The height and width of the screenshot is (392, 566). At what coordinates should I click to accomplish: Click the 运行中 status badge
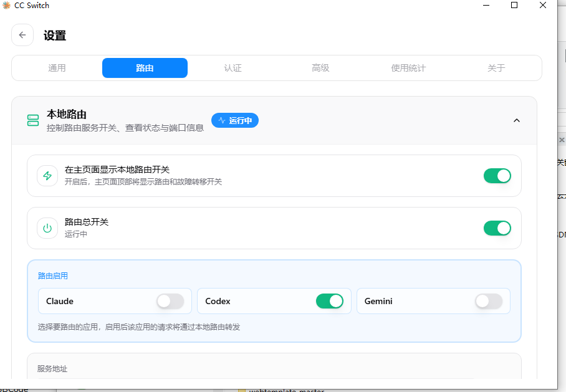(x=235, y=120)
